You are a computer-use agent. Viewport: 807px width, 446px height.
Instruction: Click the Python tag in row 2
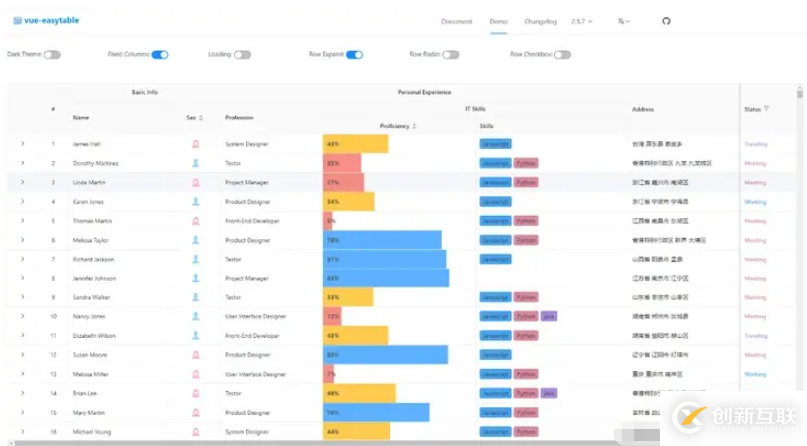(x=526, y=163)
